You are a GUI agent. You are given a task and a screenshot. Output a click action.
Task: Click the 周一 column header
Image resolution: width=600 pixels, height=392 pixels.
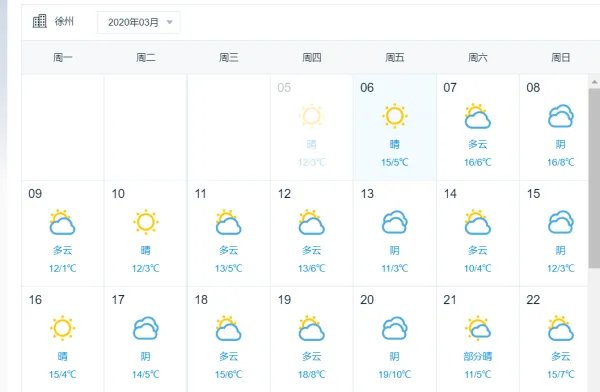pos(62,58)
